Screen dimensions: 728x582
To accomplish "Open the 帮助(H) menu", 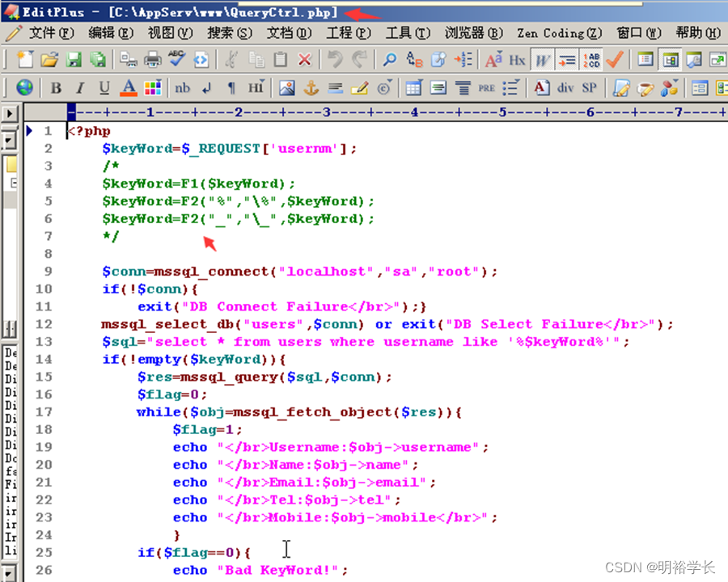I will (x=698, y=33).
